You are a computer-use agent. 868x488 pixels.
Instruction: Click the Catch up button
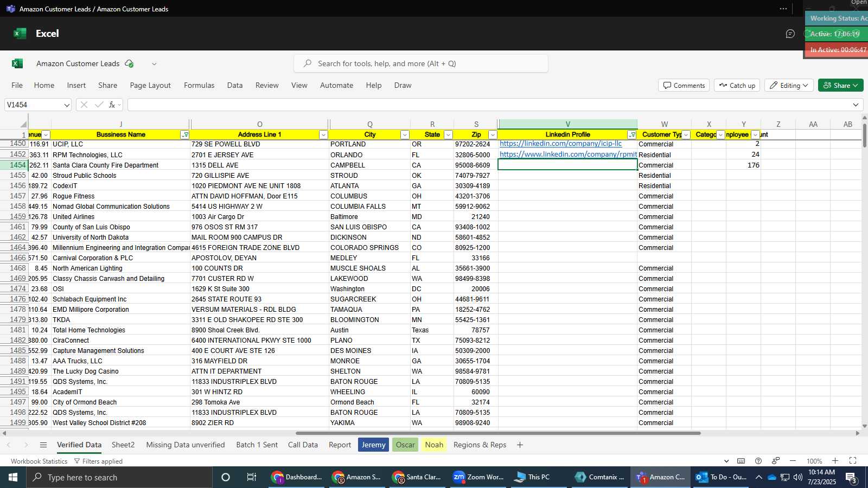(x=737, y=85)
